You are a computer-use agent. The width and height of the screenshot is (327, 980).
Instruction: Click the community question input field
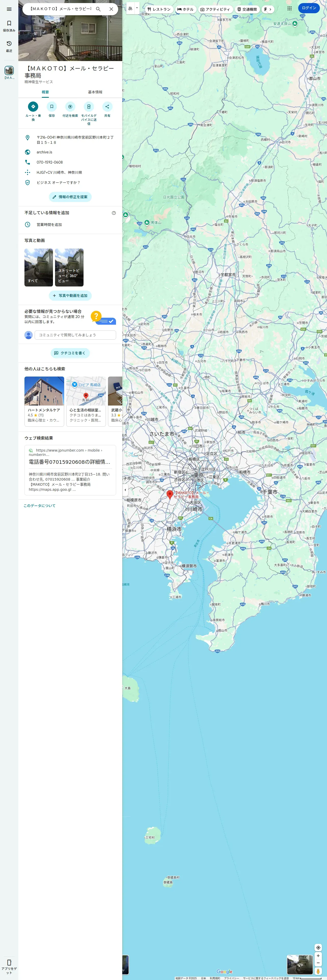click(75, 335)
